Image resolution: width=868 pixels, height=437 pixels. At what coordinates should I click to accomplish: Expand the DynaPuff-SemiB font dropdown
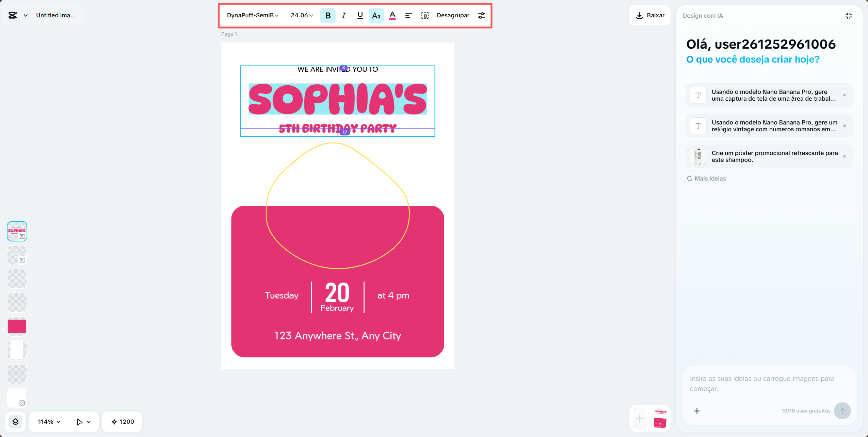(253, 16)
